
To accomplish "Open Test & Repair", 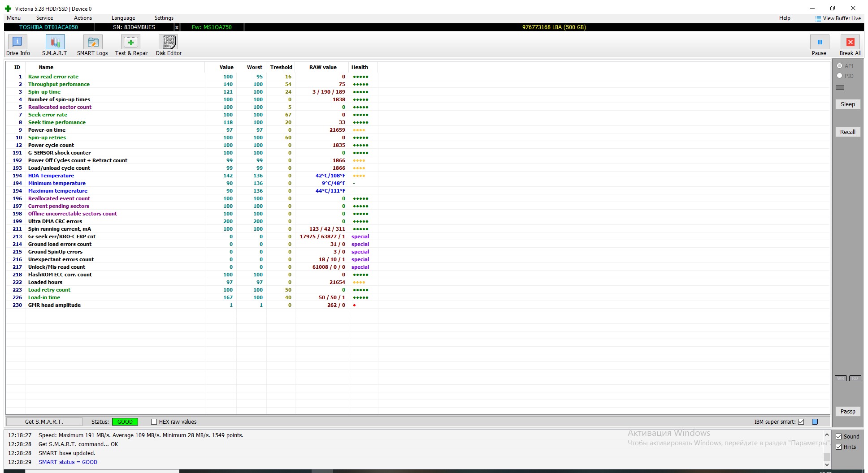I will click(x=131, y=46).
